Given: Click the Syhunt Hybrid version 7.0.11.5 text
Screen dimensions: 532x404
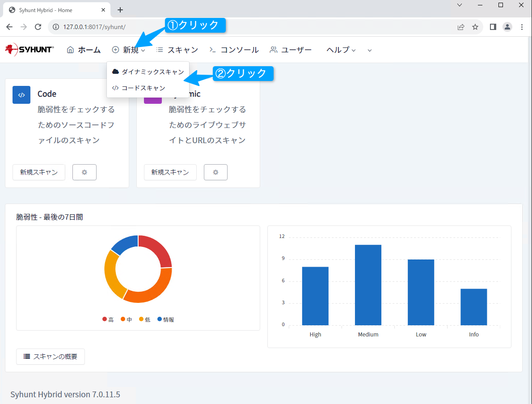Looking at the screenshot, I should 65,394.
